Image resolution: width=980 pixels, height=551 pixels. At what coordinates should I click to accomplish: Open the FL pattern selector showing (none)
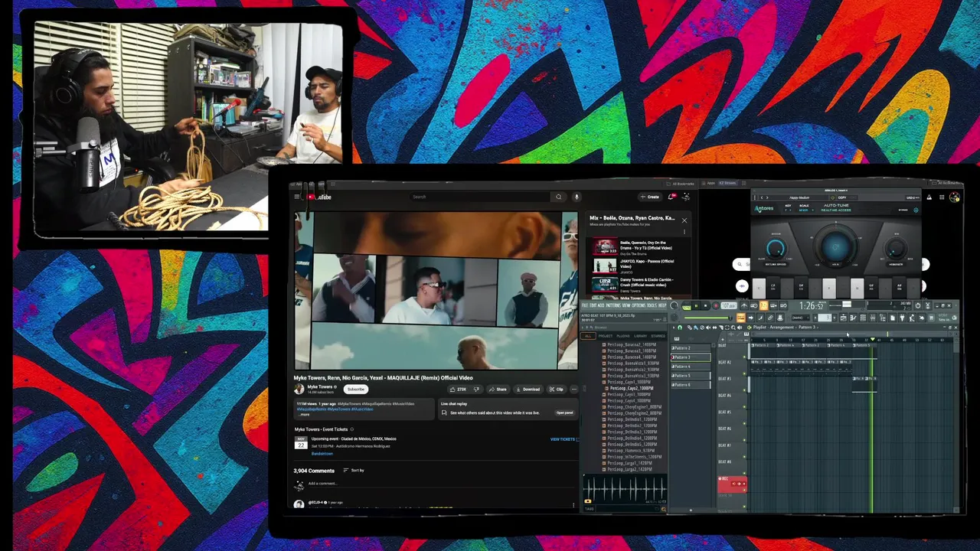[800, 318]
